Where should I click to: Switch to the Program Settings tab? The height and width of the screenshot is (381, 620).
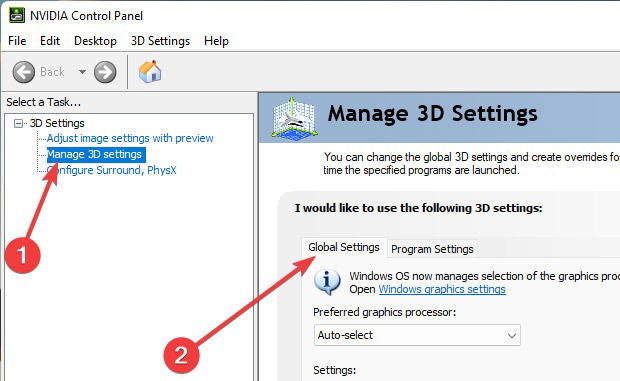(432, 249)
